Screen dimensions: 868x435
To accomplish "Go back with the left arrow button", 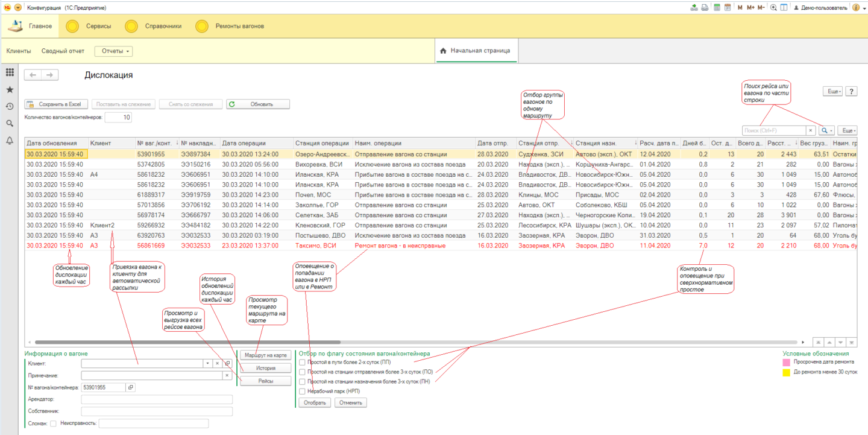I will click(33, 75).
